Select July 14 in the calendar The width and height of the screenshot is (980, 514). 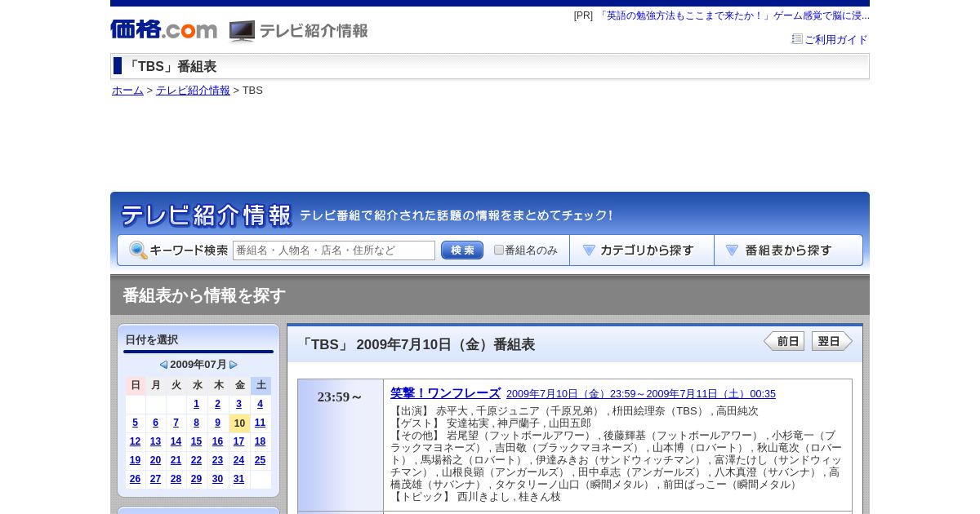pyautogui.click(x=176, y=441)
